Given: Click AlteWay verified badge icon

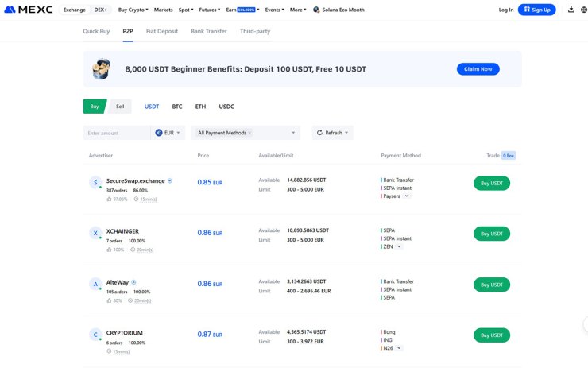Looking at the screenshot, I should tap(133, 282).
